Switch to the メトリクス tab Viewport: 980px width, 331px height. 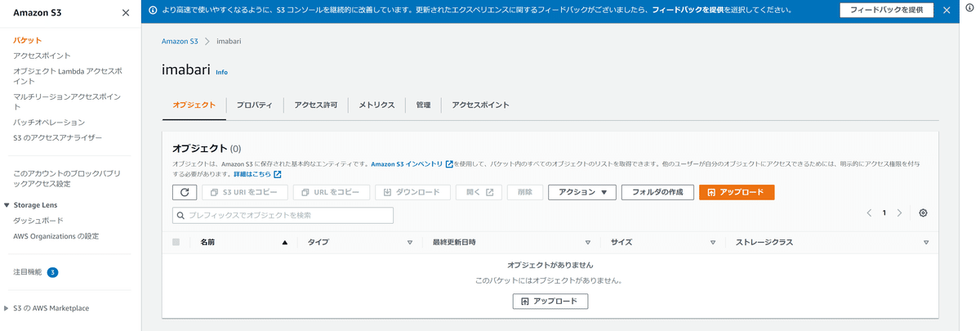[x=376, y=105]
